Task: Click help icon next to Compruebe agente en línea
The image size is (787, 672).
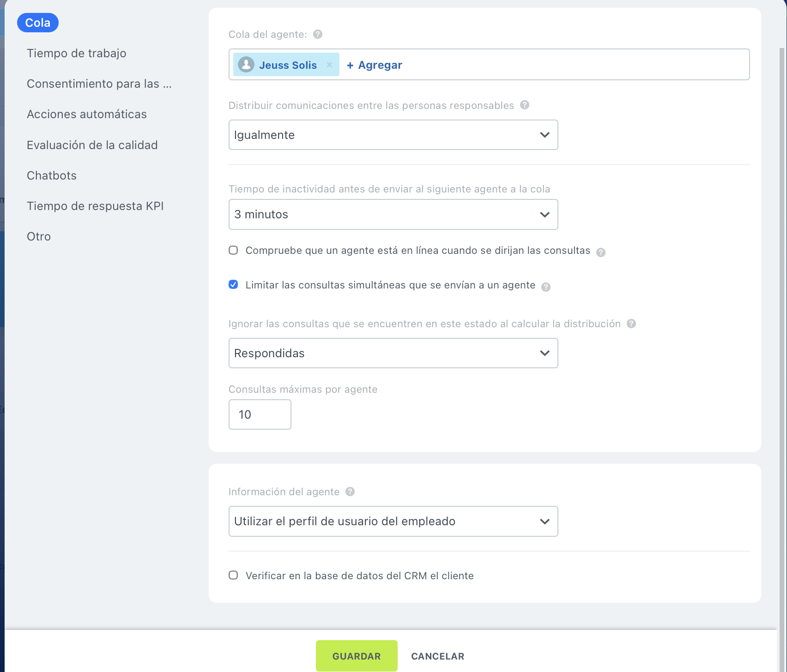Action: point(601,252)
